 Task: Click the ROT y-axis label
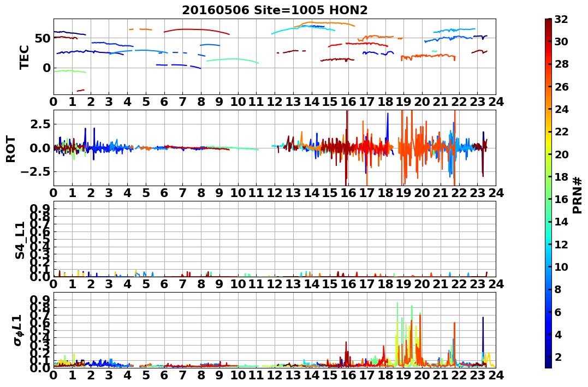coord(11,149)
